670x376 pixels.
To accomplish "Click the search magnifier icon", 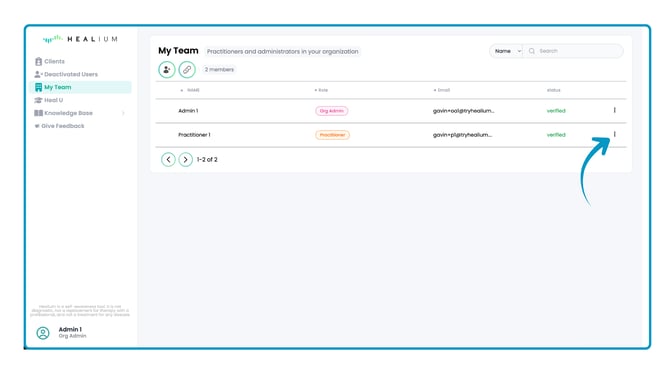I will click(x=532, y=51).
